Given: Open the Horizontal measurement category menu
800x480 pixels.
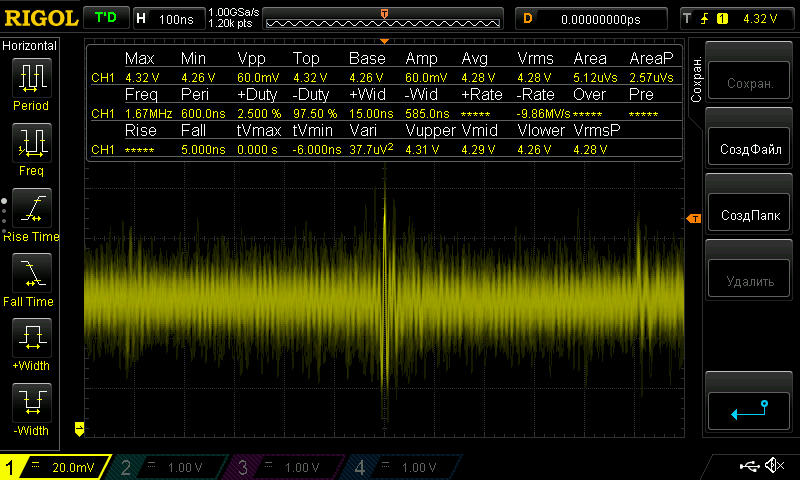Looking at the screenshot, I should click(x=30, y=46).
